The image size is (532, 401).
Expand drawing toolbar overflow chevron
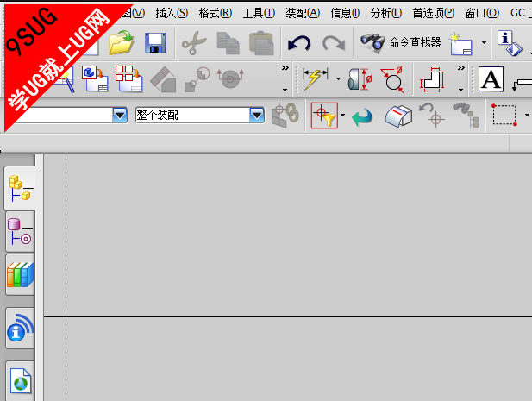coord(285,68)
